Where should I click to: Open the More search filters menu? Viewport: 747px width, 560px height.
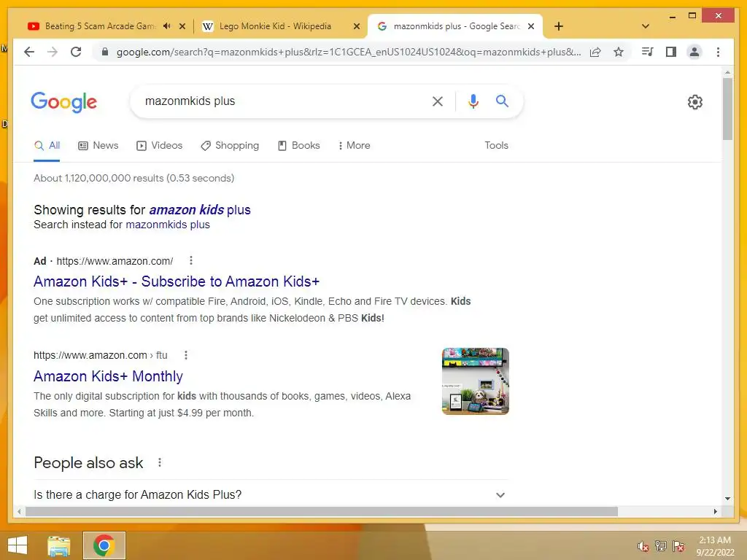[354, 145]
